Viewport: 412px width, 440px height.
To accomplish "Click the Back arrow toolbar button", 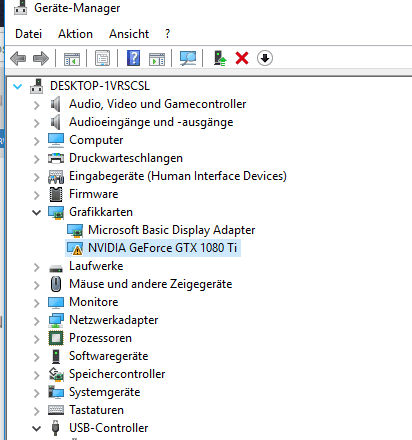I will pos(18,58).
